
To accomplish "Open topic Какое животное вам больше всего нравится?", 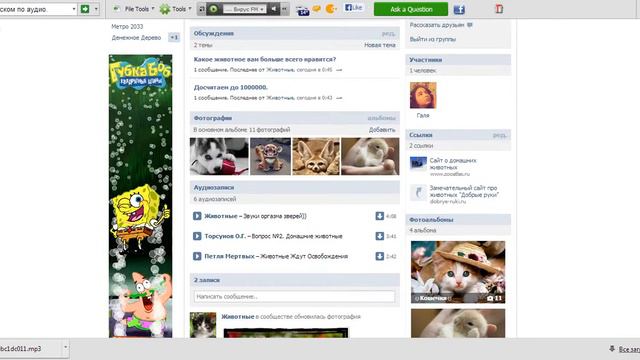I will [264, 60].
